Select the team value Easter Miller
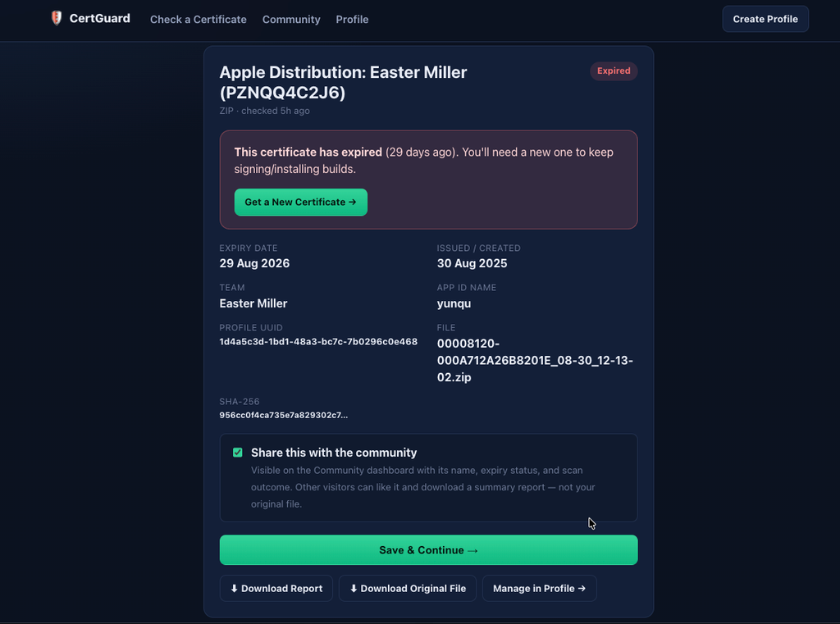The height and width of the screenshot is (624, 840). (x=253, y=303)
